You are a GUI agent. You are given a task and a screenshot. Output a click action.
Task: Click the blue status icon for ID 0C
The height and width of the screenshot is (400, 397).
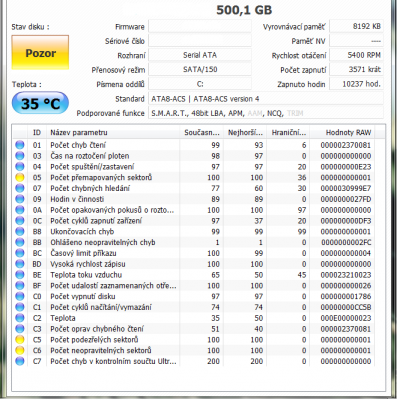(20, 221)
